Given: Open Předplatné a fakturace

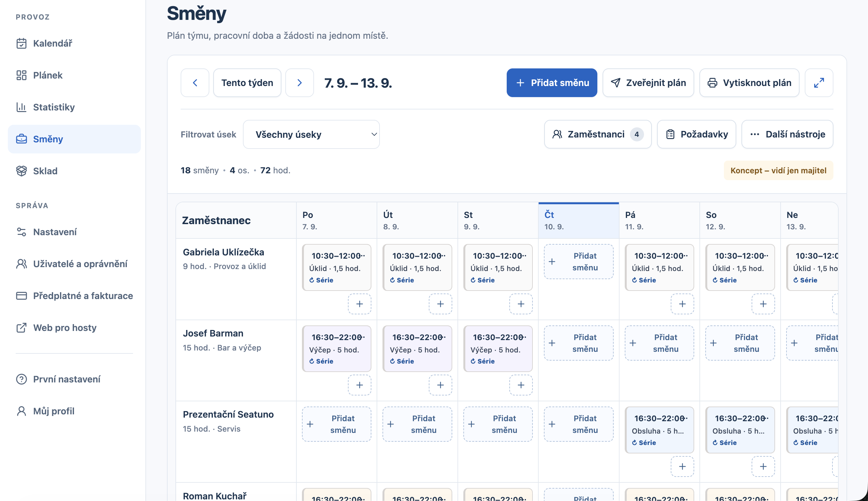Looking at the screenshot, I should pos(74,295).
